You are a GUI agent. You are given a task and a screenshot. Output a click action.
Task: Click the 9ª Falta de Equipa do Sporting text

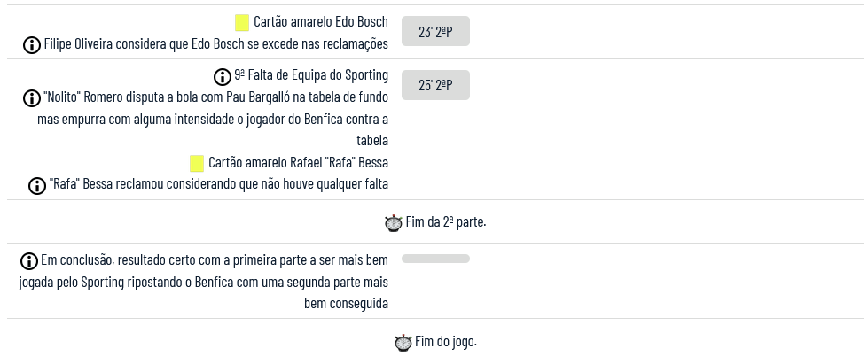tap(311, 76)
